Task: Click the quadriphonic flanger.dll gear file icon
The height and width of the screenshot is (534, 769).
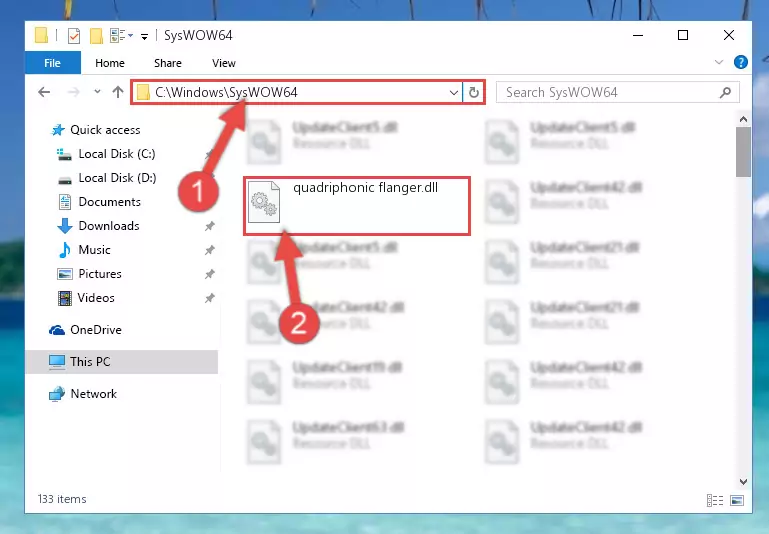Action: (264, 202)
